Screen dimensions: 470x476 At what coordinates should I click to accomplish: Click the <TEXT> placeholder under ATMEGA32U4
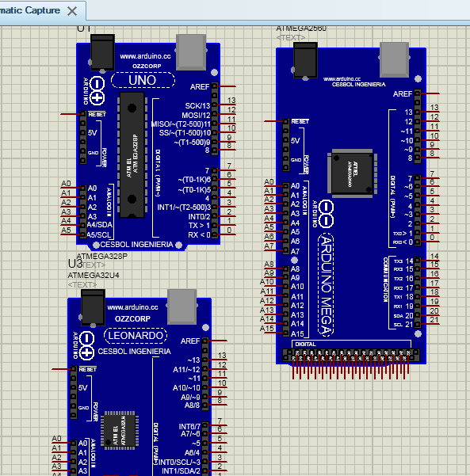82,285
